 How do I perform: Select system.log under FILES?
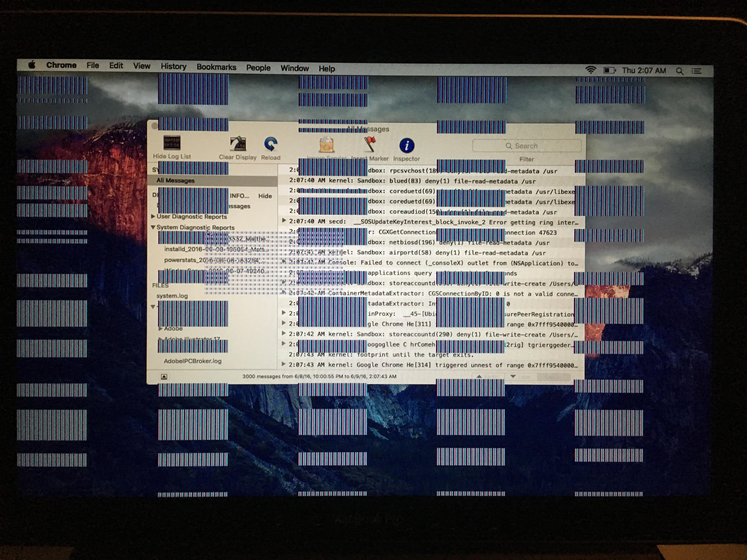pyautogui.click(x=172, y=296)
